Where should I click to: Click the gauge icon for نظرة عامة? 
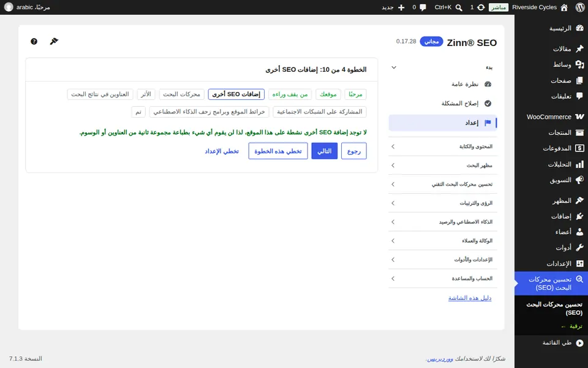coord(488,84)
